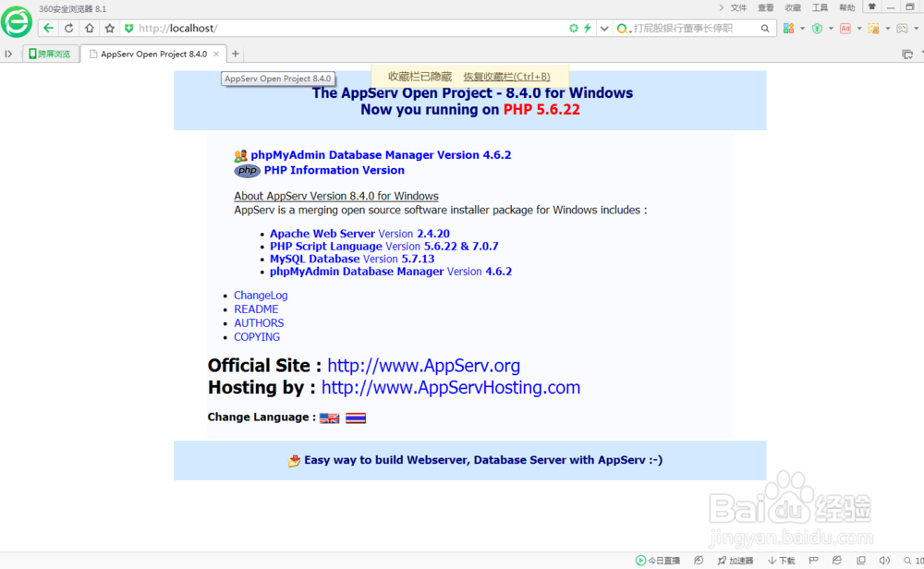Open a new tab with plus button
The width and height of the screenshot is (924, 569).
coord(235,54)
